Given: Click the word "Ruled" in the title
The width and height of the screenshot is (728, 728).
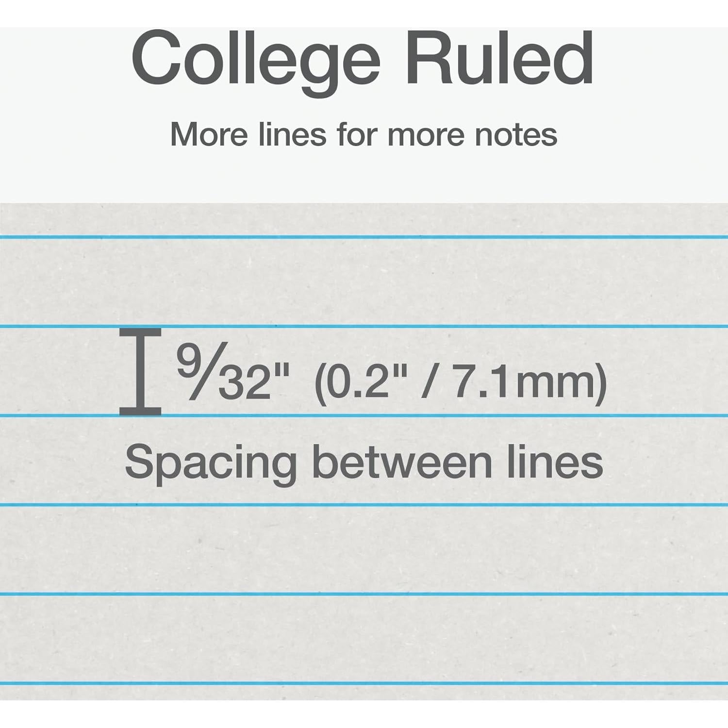Looking at the screenshot, I should click(x=499, y=58).
